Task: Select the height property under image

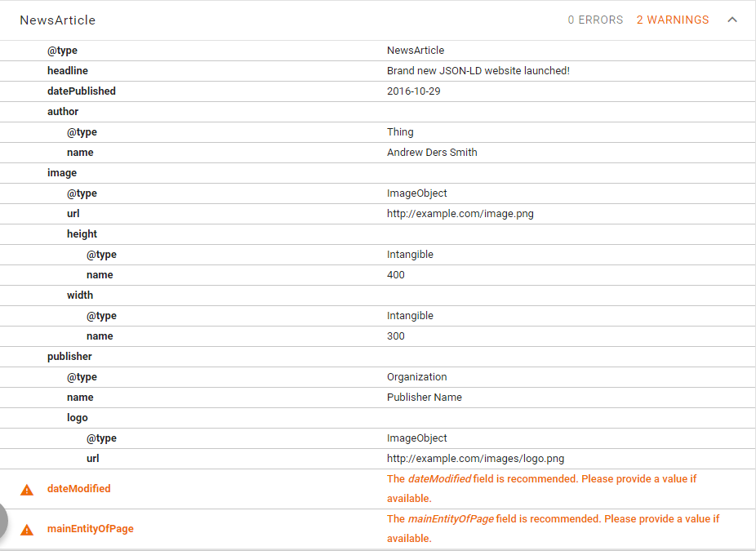Action: (82, 234)
